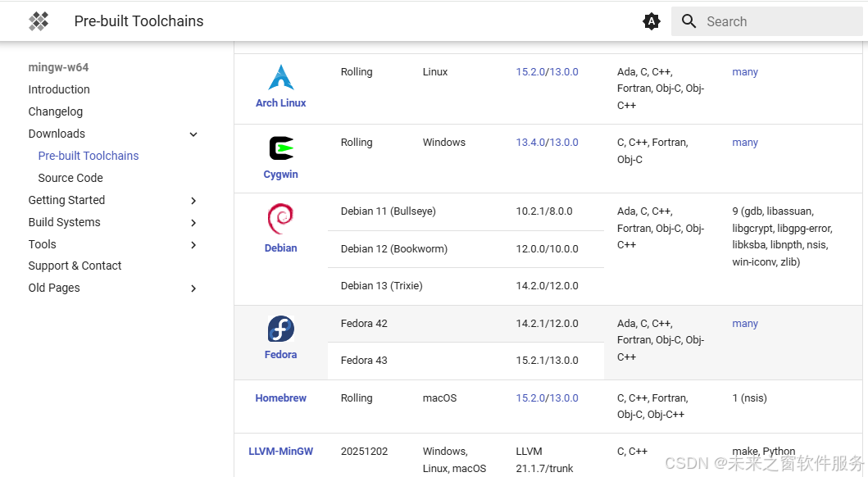Click the 'Windows' host cell for Cygwin
This screenshot has width=868, height=477.
pos(444,143)
